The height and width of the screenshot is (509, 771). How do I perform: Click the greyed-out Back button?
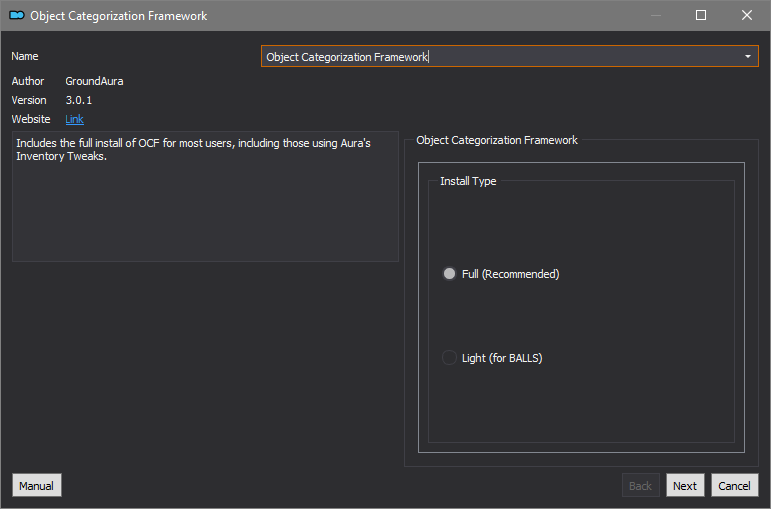tap(641, 485)
